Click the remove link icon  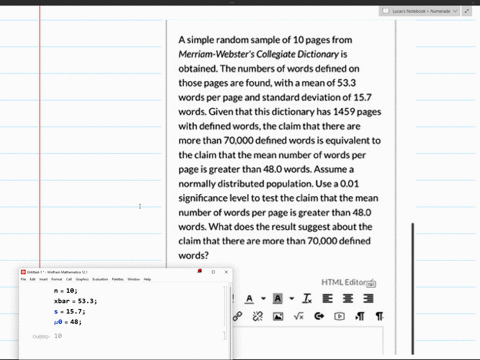coord(258,316)
